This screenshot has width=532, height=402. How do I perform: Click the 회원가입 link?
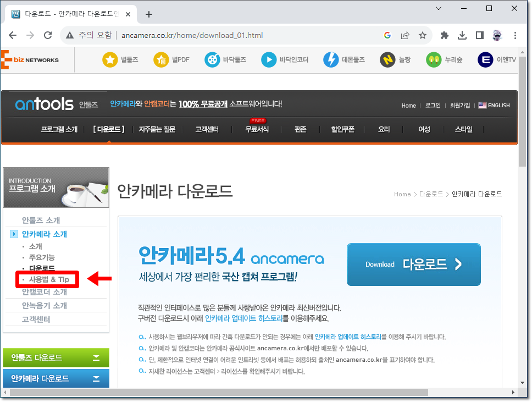460,106
